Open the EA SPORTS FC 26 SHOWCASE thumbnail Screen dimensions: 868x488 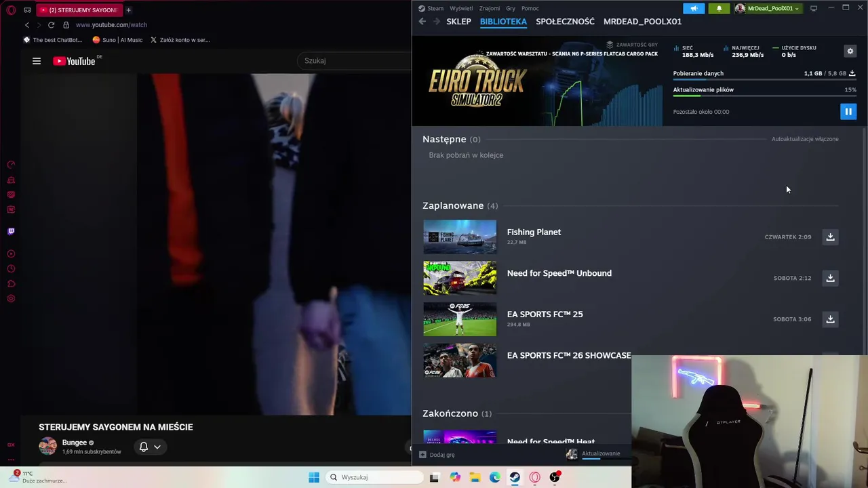pyautogui.click(x=460, y=361)
